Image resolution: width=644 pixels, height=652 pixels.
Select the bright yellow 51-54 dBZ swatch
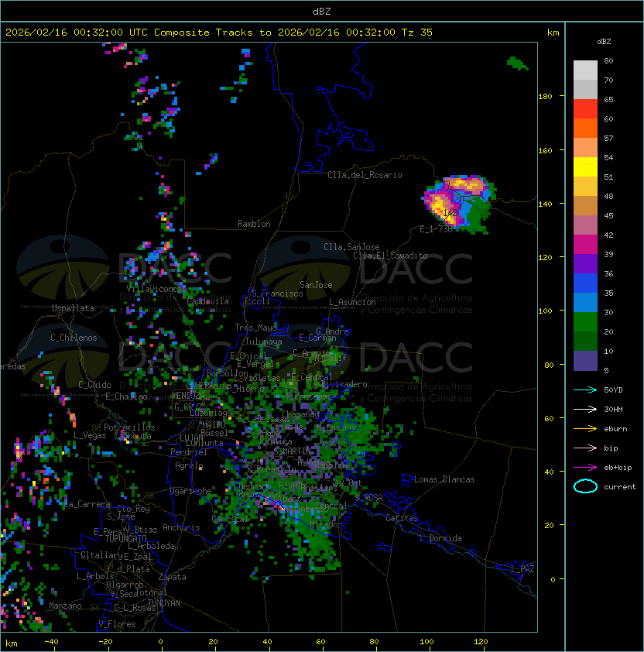point(585,167)
